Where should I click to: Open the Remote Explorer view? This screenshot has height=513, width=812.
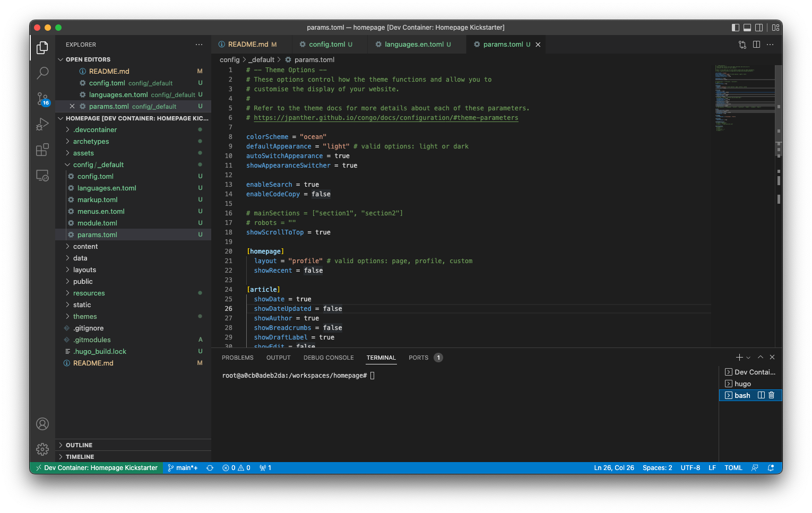42,176
